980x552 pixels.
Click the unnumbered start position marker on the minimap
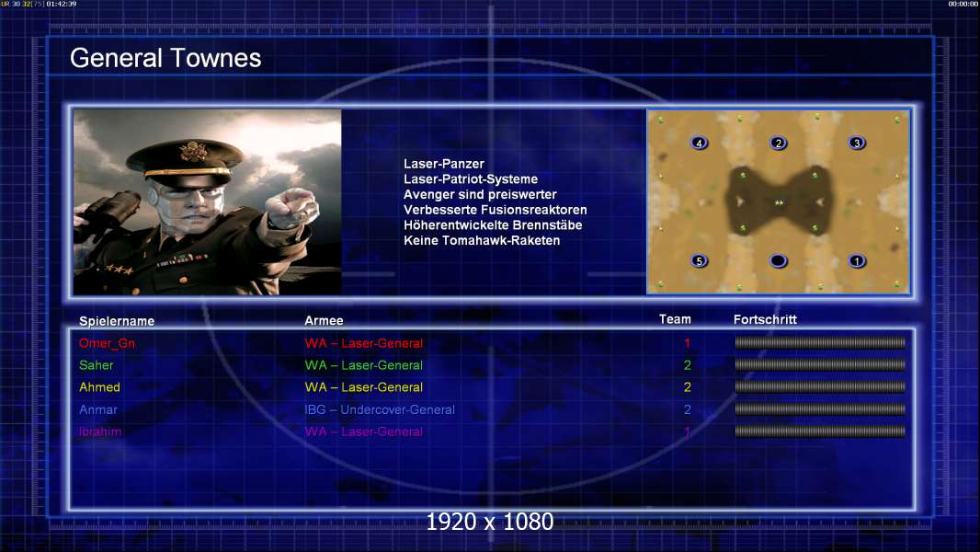point(778,260)
